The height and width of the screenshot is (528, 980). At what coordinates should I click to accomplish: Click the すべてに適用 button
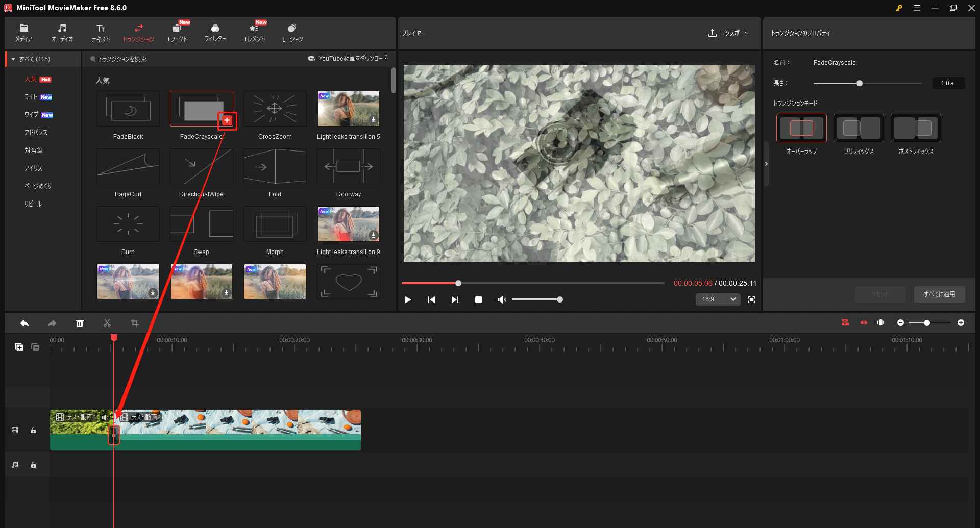point(939,294)
